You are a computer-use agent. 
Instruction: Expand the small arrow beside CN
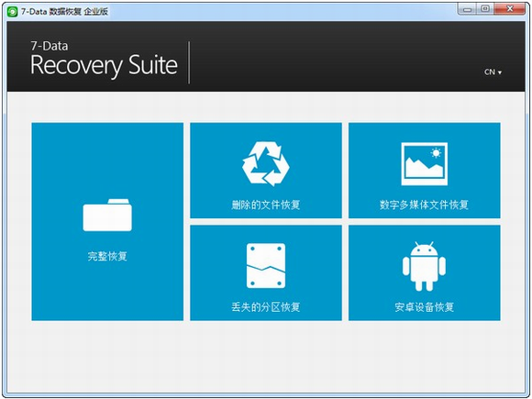pos(500,72)
